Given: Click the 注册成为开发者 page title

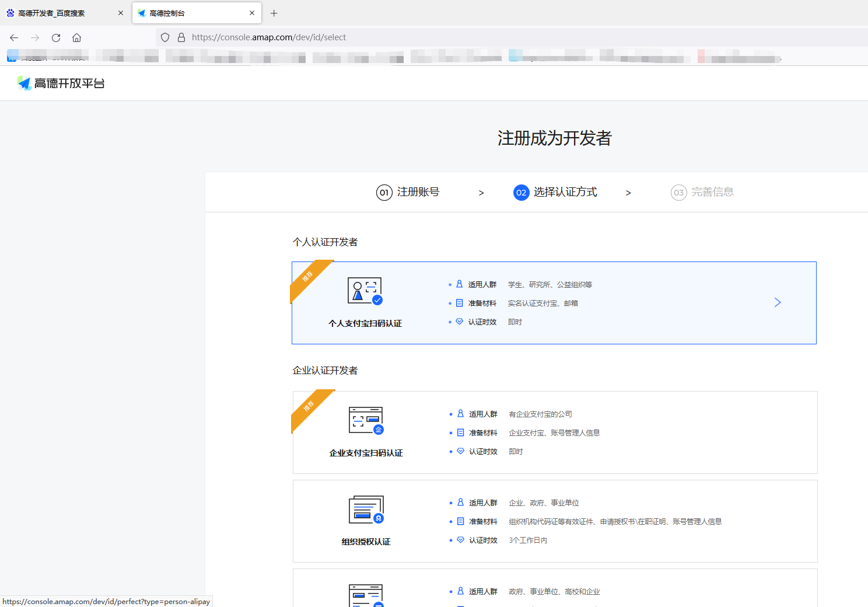Looking at the screenshot, I should pos(555,138).
